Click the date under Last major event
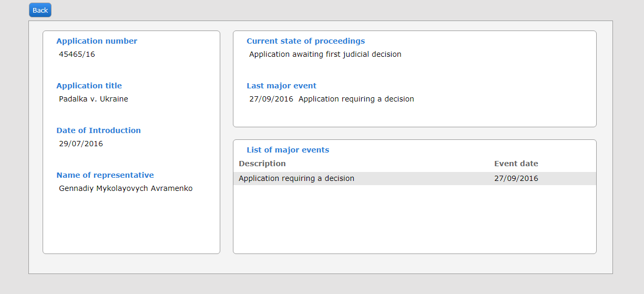Screen dimensions: 644x294 point(271,99)
